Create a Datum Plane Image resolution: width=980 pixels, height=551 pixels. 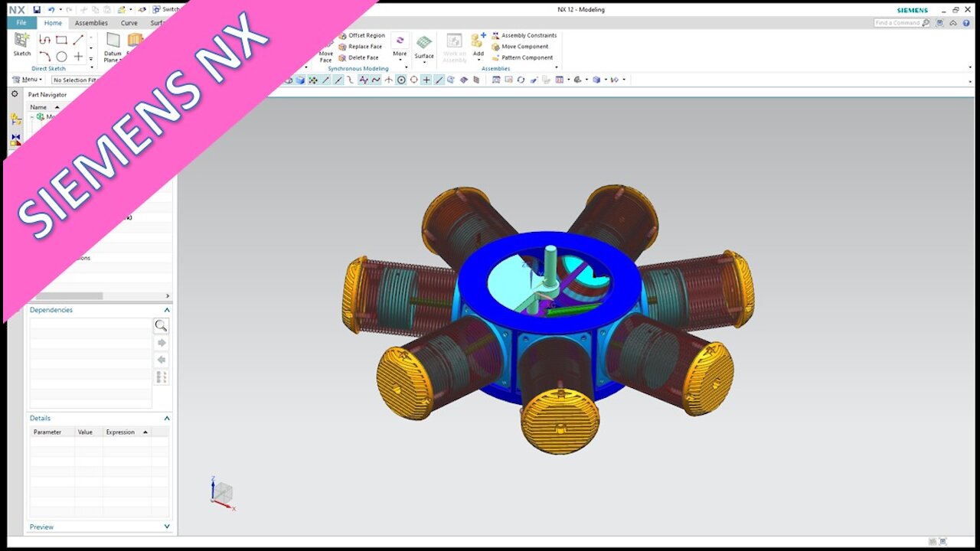point(113,46)
